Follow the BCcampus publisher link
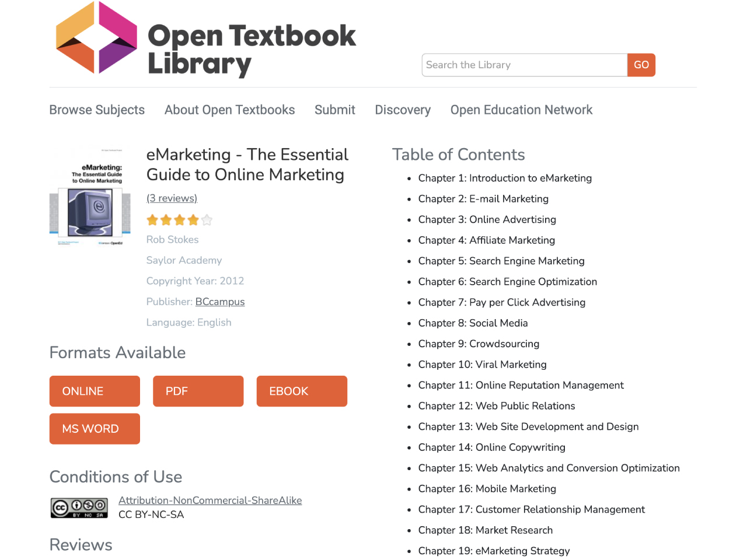 (220, 302)
